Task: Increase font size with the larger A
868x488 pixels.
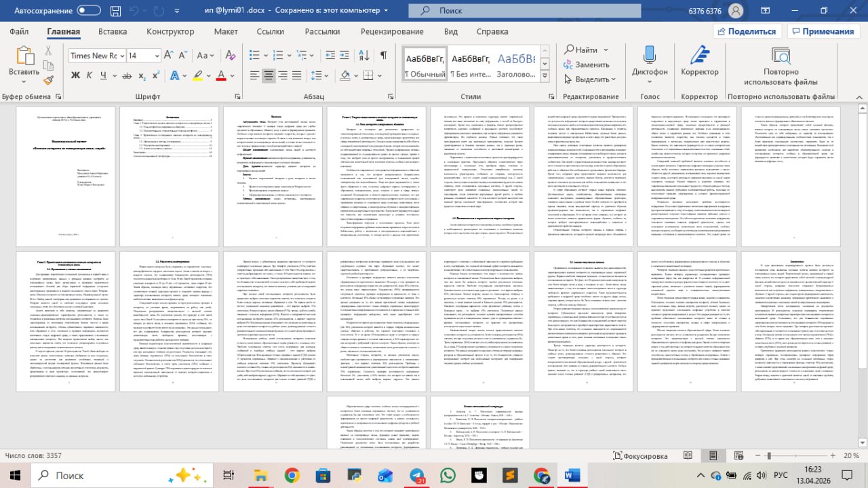Action: [x=170, y=56]
